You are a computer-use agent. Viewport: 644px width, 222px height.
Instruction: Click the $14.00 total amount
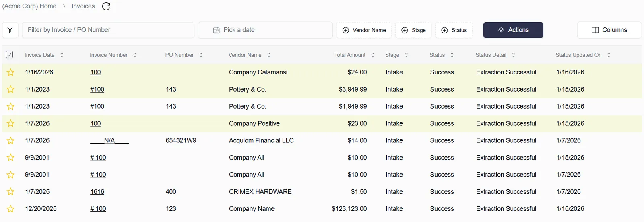click(x=357, y=141)
